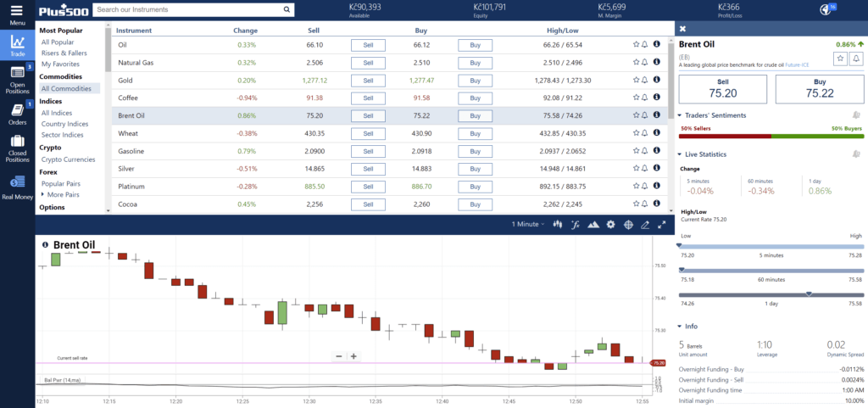The image size is (868, 408).
Task: Open the Orders sidebar icon
Action: (17, 109)
